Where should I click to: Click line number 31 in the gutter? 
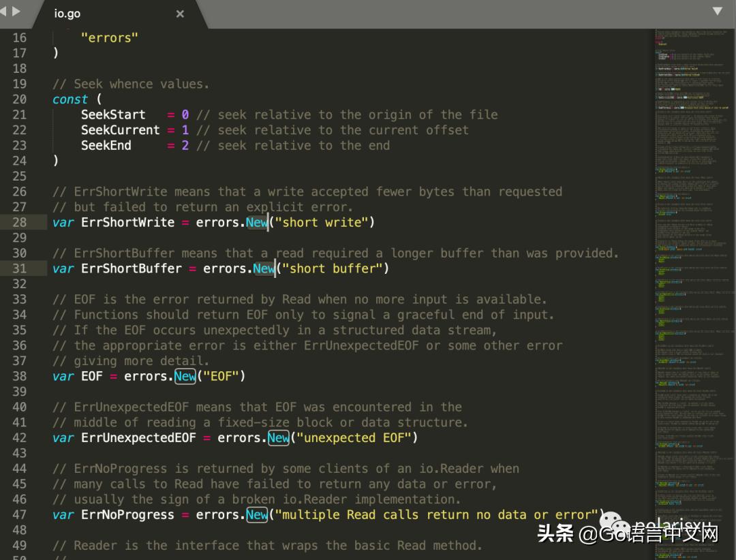click(19, 268)
